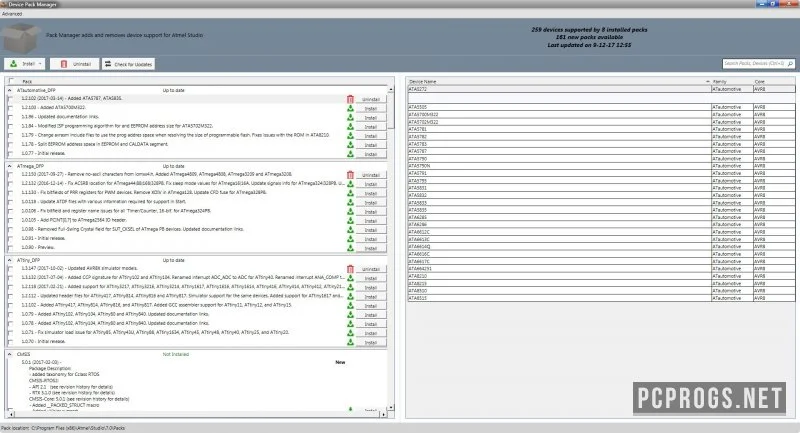Click green download icon for 'Added ATA5700M322' row
Viewport: 800px width, 433px height.
click(x=351, y=108)
